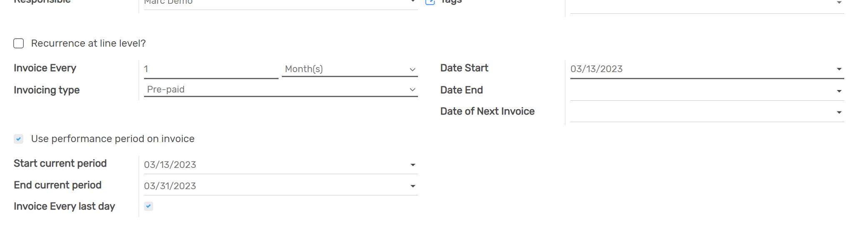Expand the Date End picker arrow

(x=839, y=91)
